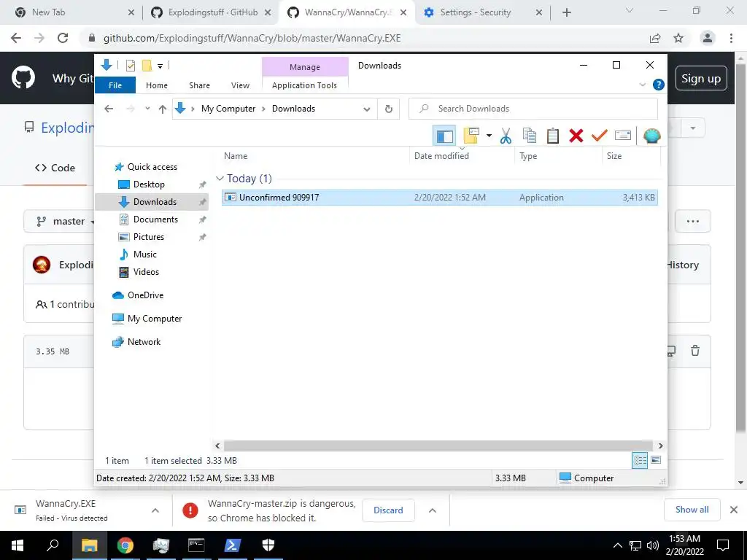The image size is (747, 560).
Task: Click the Explorer refresh button
Action: coord(389,109)
